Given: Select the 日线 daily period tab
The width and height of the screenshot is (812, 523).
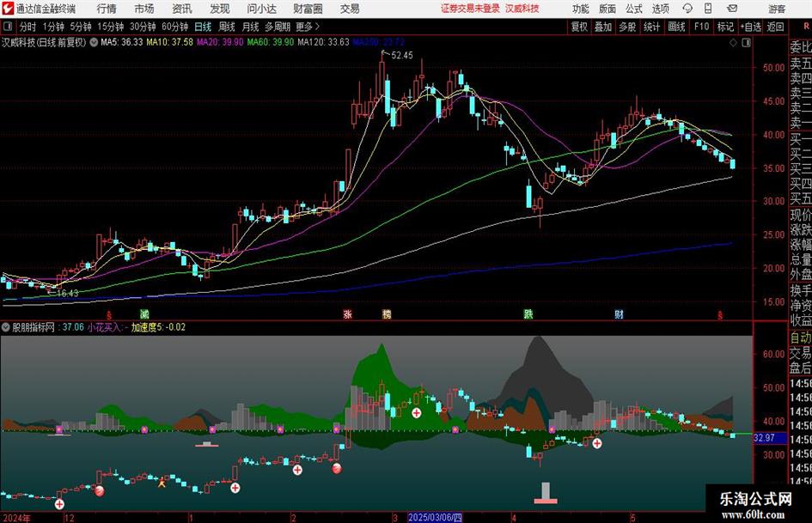Looking at the screenshot, I should (203, 27).
